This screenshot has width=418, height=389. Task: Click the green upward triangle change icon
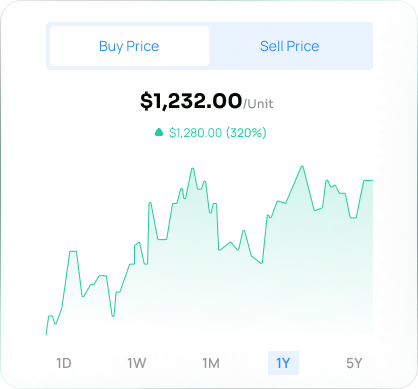click(159, 132)
